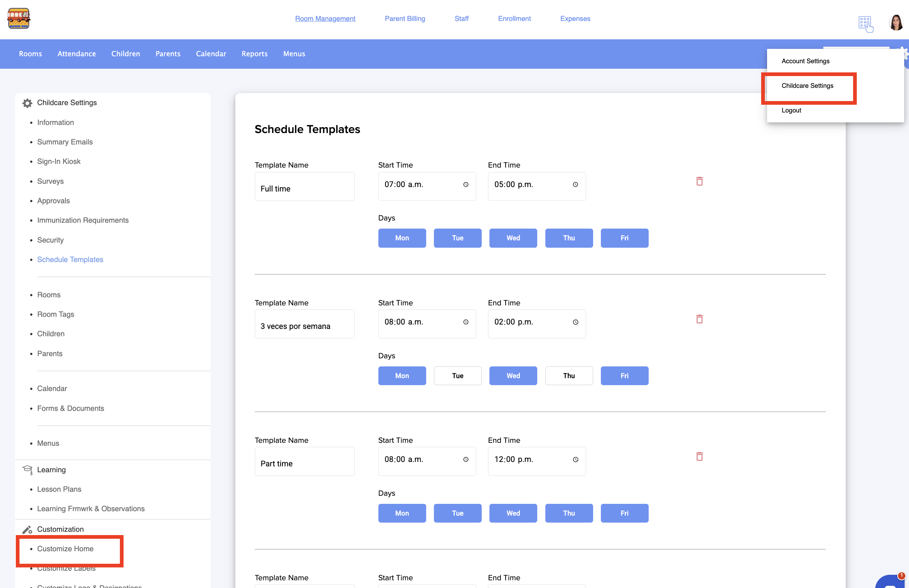This screenshot has width=909, height=588.
Task: Delete the 3 veces por semana template
Action: (x=699, y=319)
